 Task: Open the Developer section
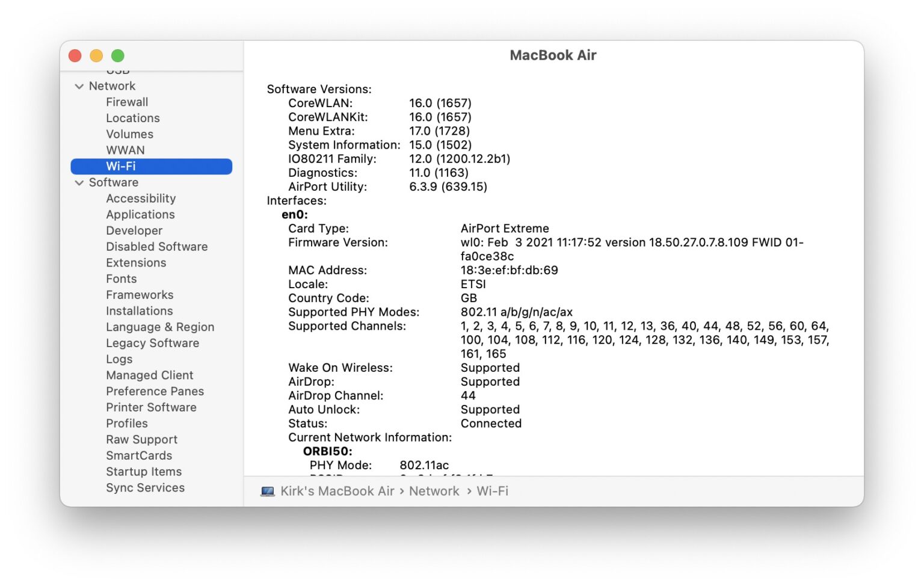point(134,230)
